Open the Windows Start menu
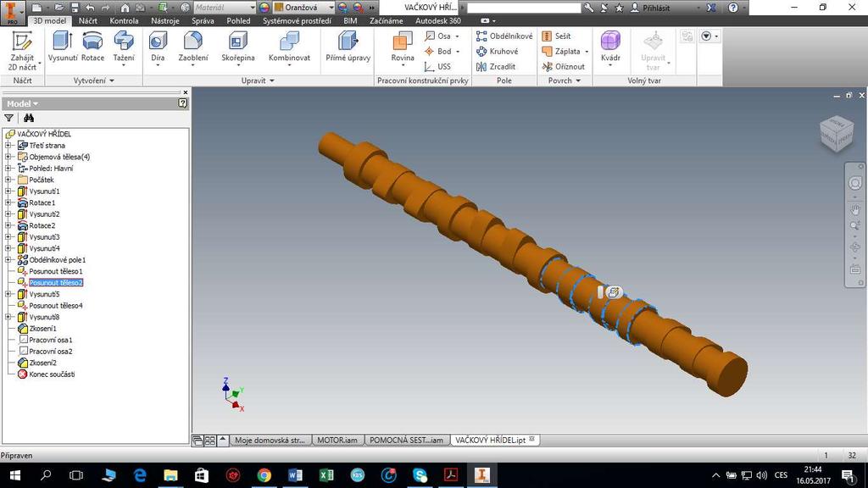The image size is (868, 488). 15,474
